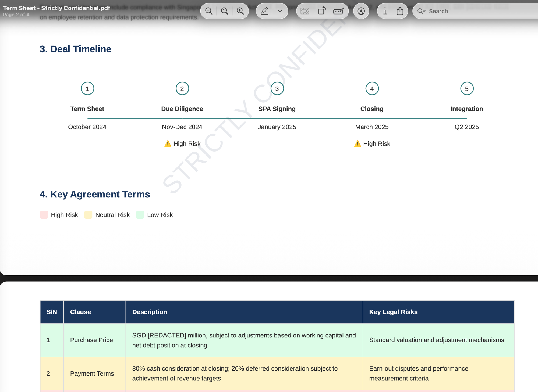Viewport: 538px width, 392px height.
Task: Click the Neutral Risk yellow legend swatch
Action: coord(88,215)
